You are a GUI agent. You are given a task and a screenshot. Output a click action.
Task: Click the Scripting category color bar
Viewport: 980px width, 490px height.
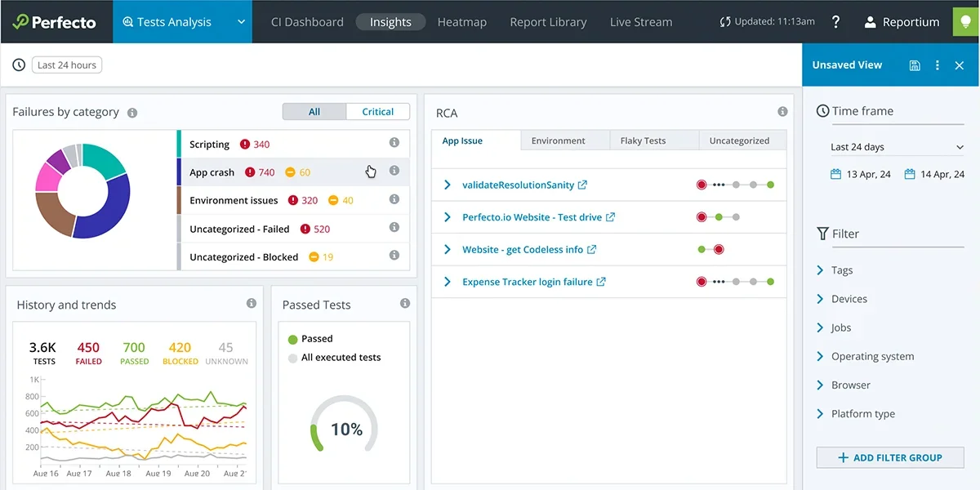pos(179,144)
